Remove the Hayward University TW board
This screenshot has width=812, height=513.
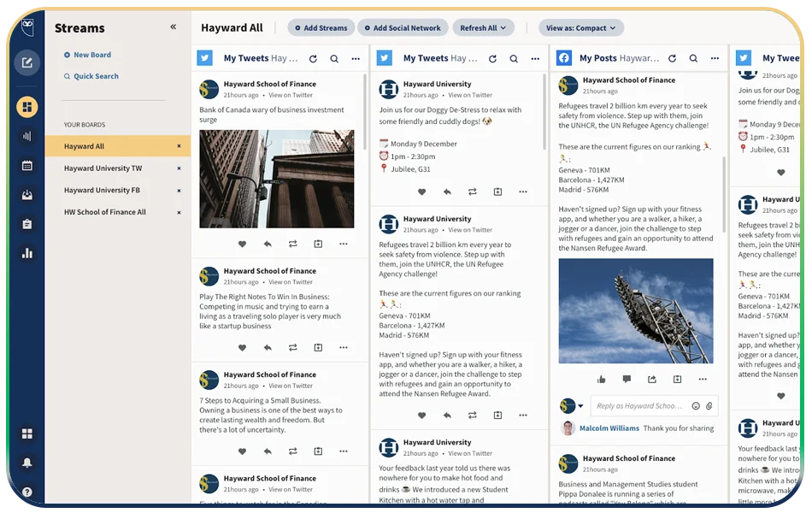(179, 168)
